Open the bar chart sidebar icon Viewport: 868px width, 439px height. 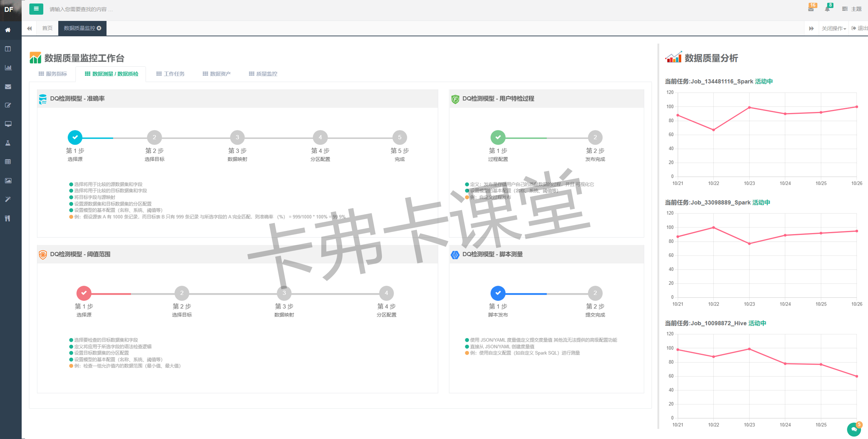coord(8,68)
